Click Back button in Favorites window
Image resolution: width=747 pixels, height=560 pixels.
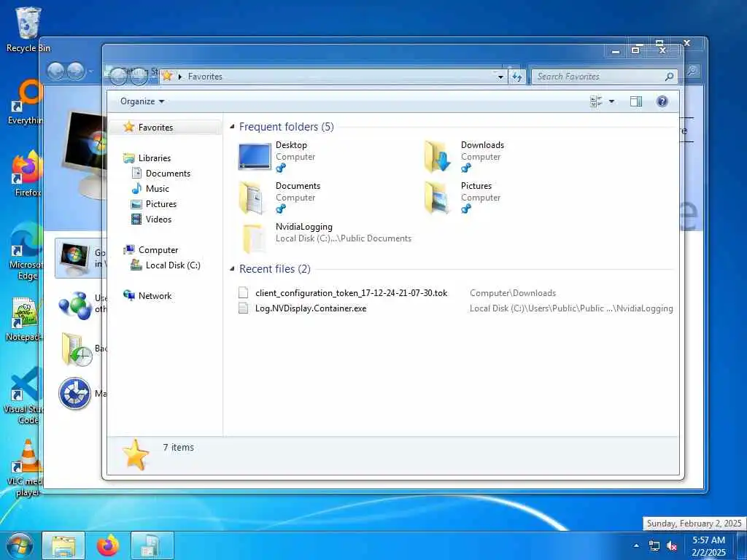[x=117, y=76]
